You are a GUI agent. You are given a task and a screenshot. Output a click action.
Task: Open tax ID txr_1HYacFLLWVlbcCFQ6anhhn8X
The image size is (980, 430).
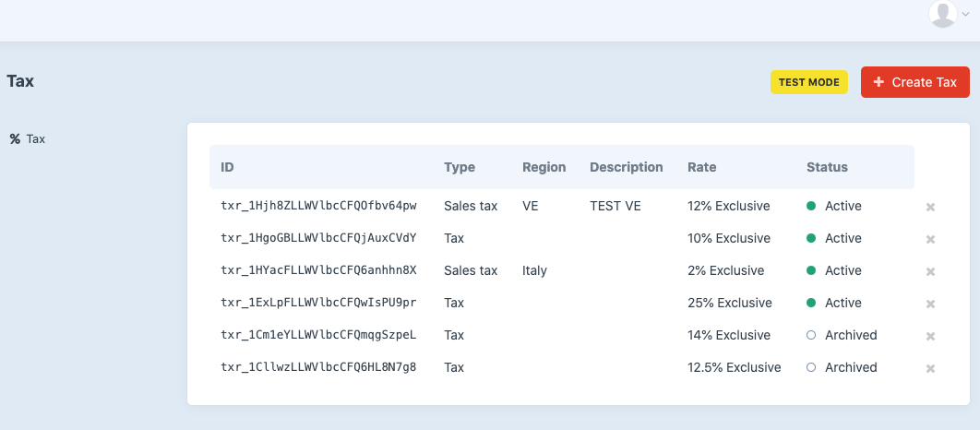(x=318, y=270)
